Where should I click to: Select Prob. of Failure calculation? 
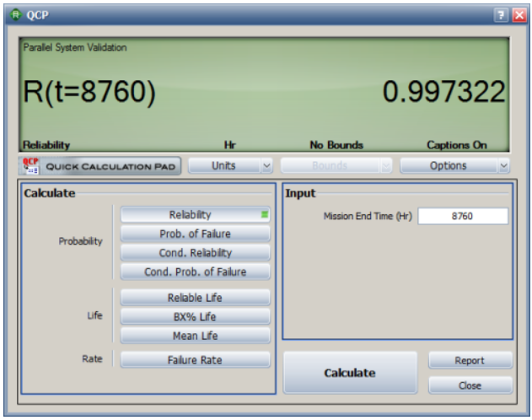coord(195,234)
